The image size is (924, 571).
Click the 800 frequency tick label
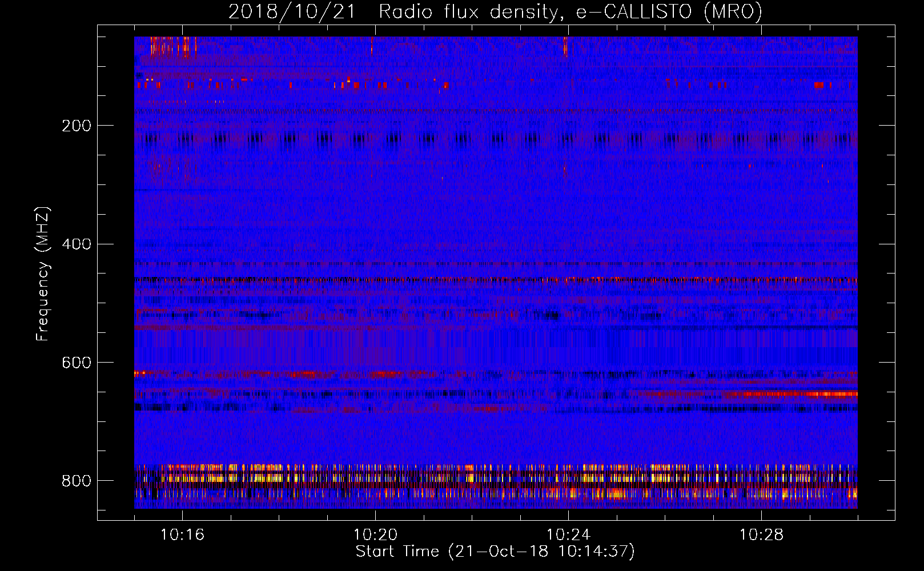click(x=77, y=481)
